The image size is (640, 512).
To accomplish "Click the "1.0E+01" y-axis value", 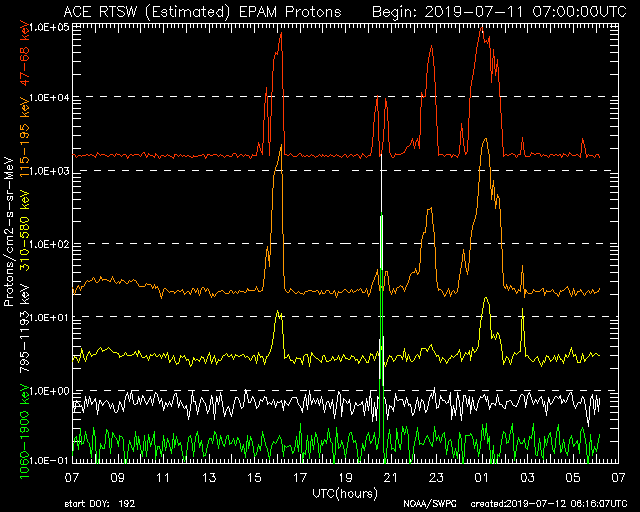I will tap(50, 318).
